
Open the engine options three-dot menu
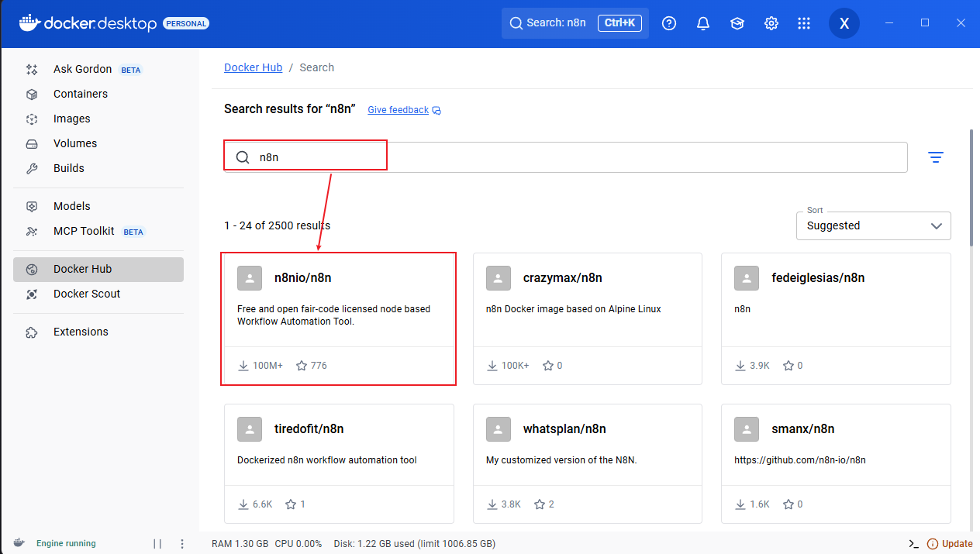(182, 544)
